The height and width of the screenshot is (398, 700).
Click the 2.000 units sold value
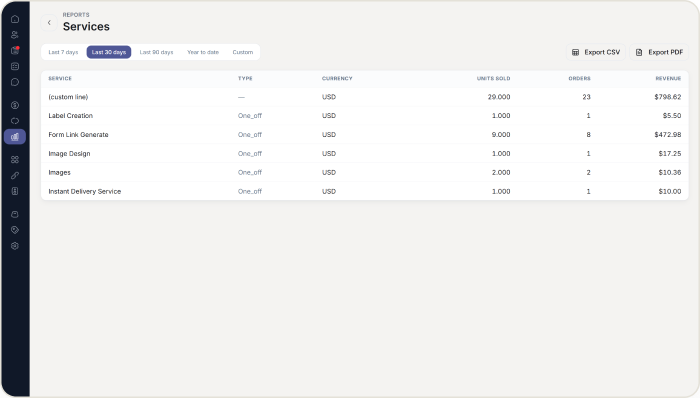coord(501,173)
